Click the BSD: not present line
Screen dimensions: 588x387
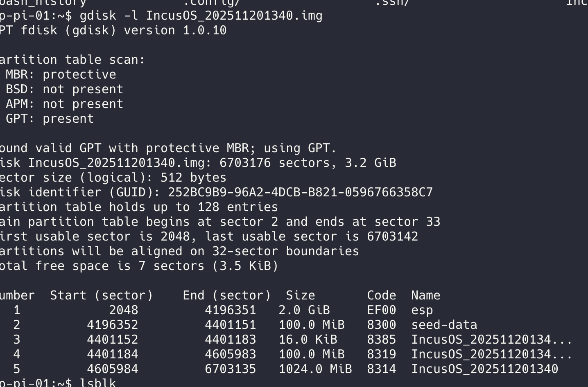[64, 89]
